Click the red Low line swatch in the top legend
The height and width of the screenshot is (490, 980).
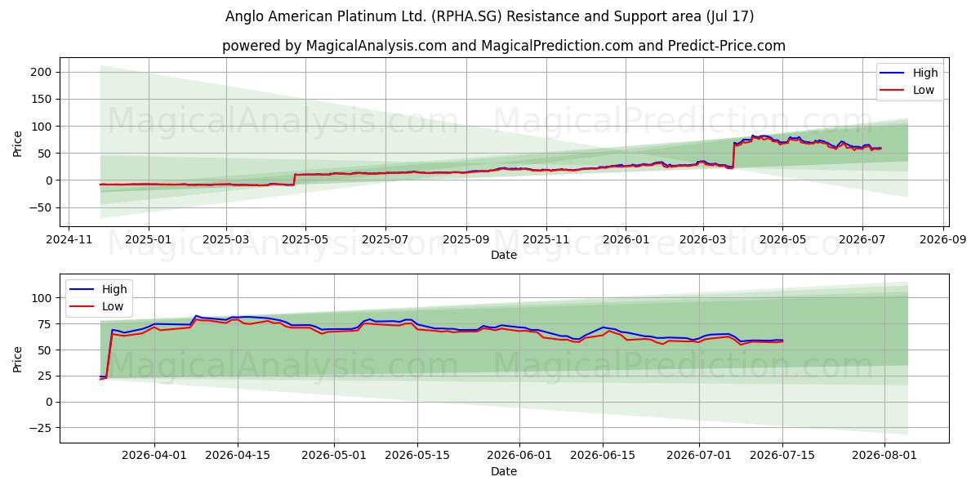[x=893, y=91]
